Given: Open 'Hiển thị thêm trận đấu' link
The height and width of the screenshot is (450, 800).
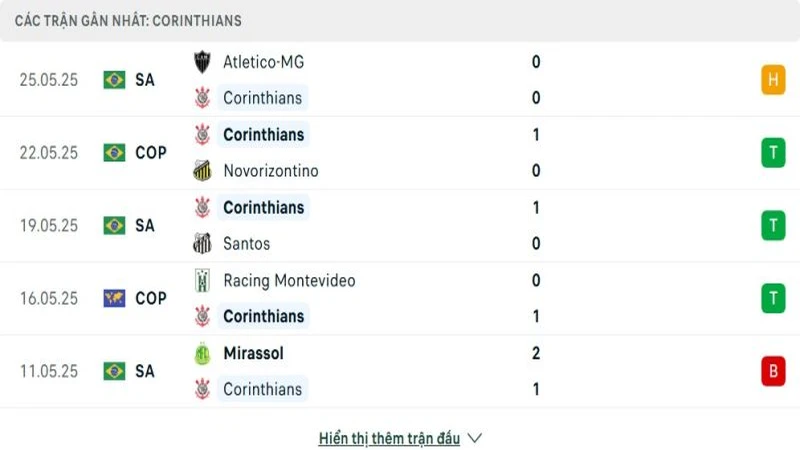Looking at the screenshot, I should click(389, 438).
